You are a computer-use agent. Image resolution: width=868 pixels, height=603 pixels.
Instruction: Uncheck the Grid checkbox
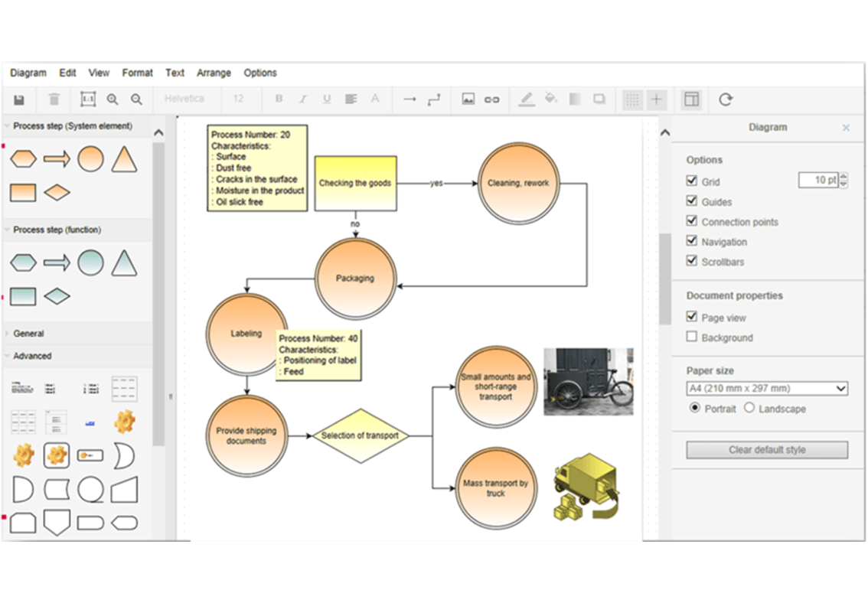[692, 181]
